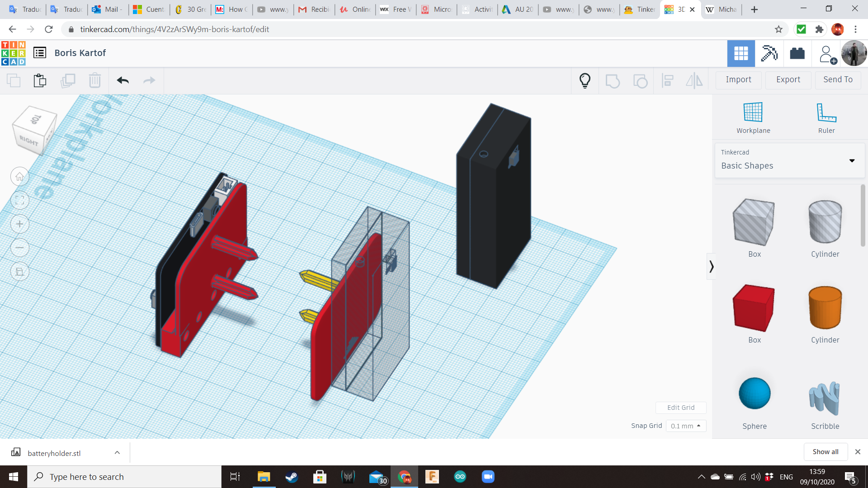Open the Snap Grid value dropdown
868x488 pixels.
686,426
